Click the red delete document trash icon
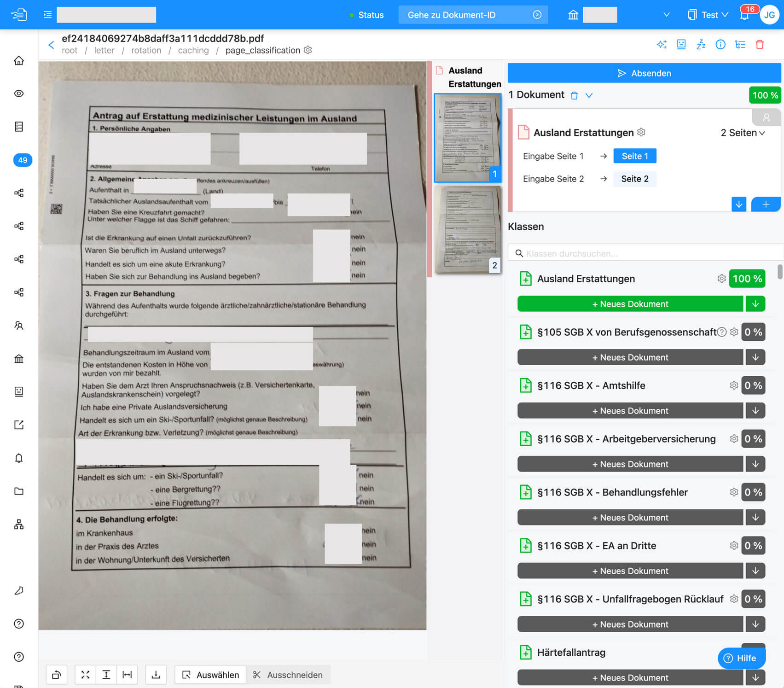 pyautogui.click(x=760, y=44)
